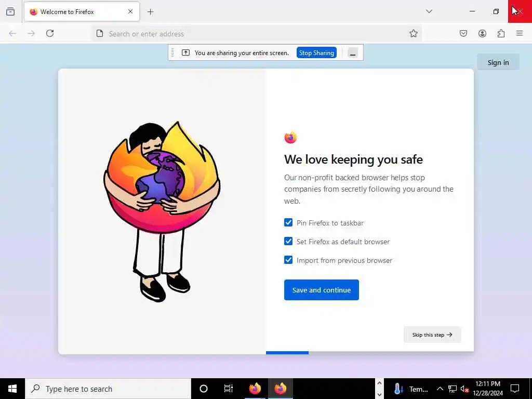
Task: Click the taskbar search box
Action: click(108, 389)
